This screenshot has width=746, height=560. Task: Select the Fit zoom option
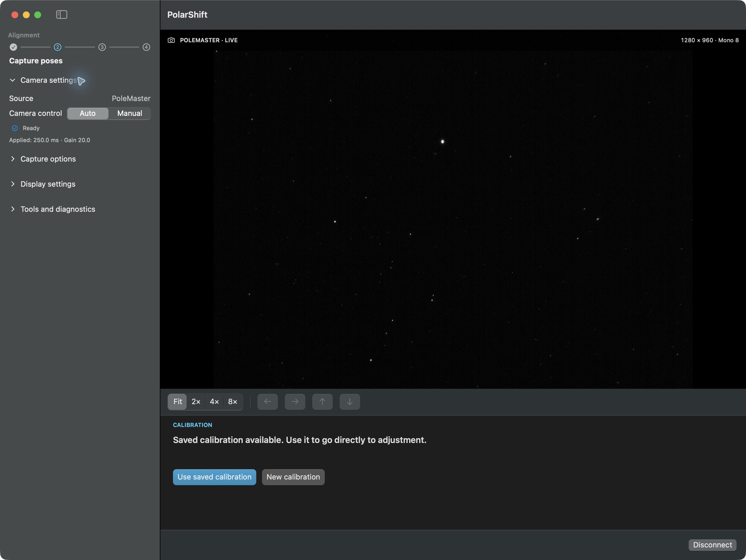tap(178, 401)
